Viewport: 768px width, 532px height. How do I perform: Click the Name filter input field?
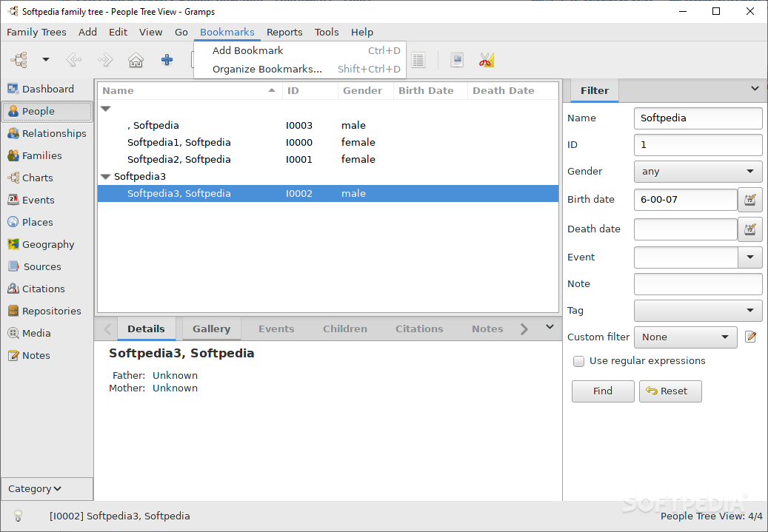[698, 118]
